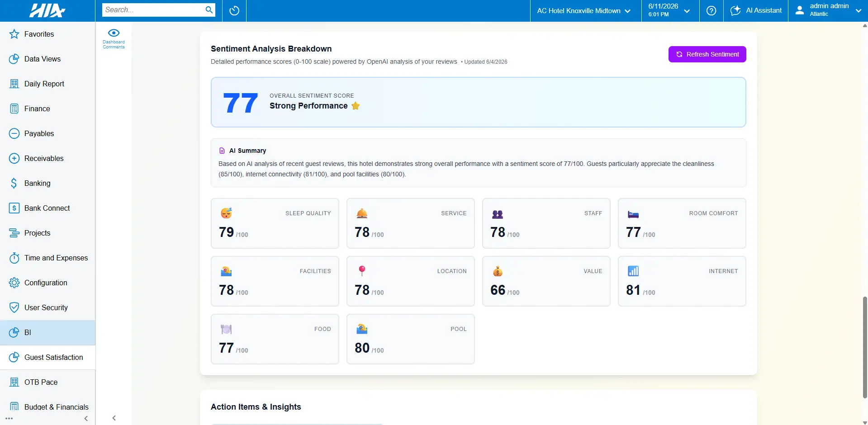The width and height of the screenshot is (868, 425).
Task: Click the Staff score card
Action: [546, 223]
